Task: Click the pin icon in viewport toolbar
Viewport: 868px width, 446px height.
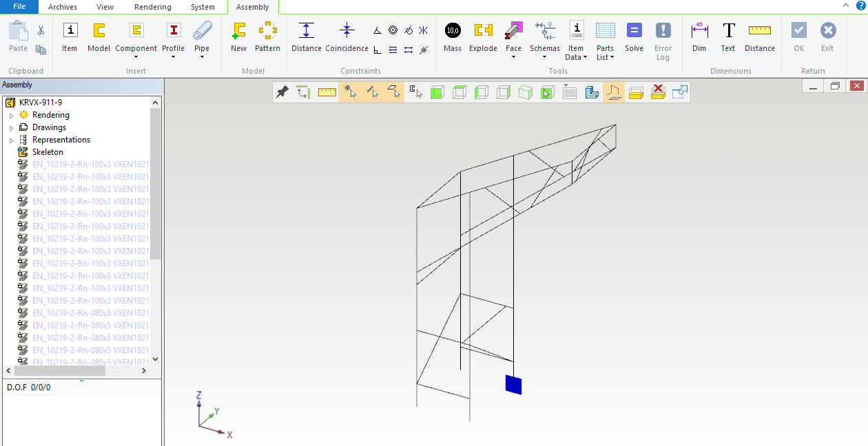Action: [x=282, y=92]
